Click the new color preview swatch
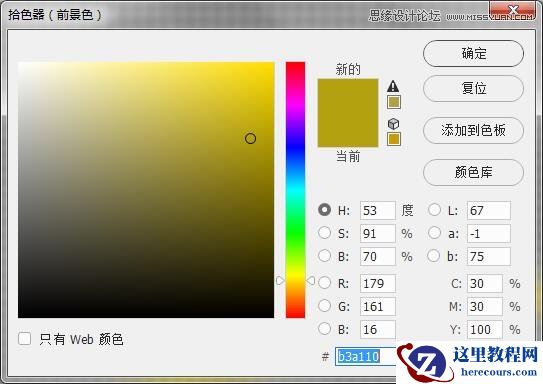The image size is (543, 384). pyautogui.click(x=348, y=96)
